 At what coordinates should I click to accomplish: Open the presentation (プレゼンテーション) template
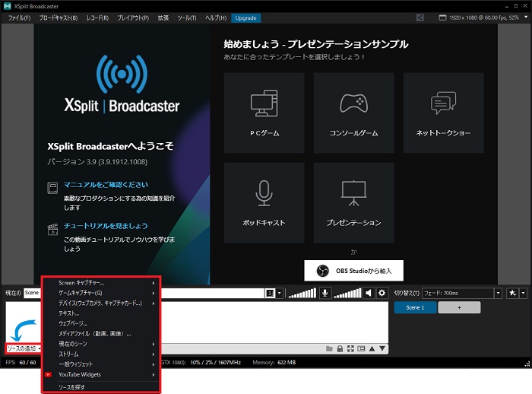pyautogui.click(x=353, y=203)
